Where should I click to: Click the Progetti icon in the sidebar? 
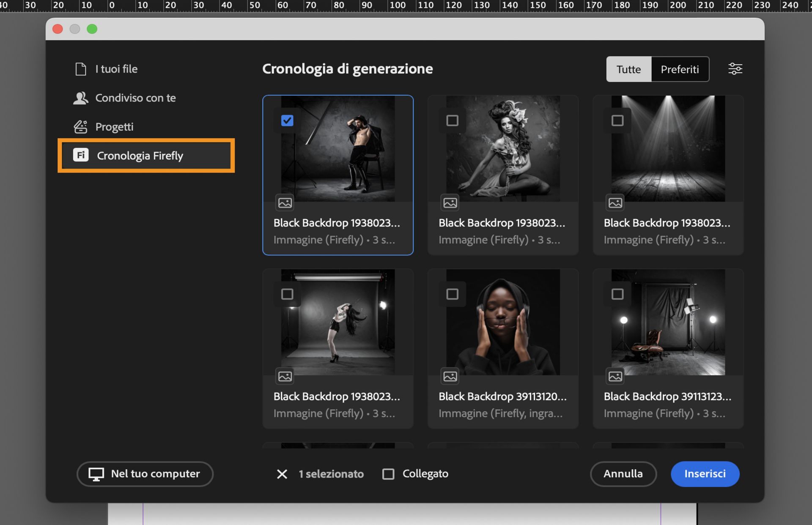(x=80, y=126)
